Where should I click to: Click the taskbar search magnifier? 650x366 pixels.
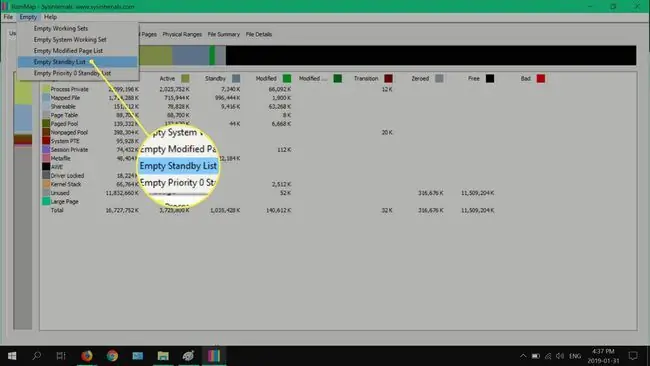point(36,356)
